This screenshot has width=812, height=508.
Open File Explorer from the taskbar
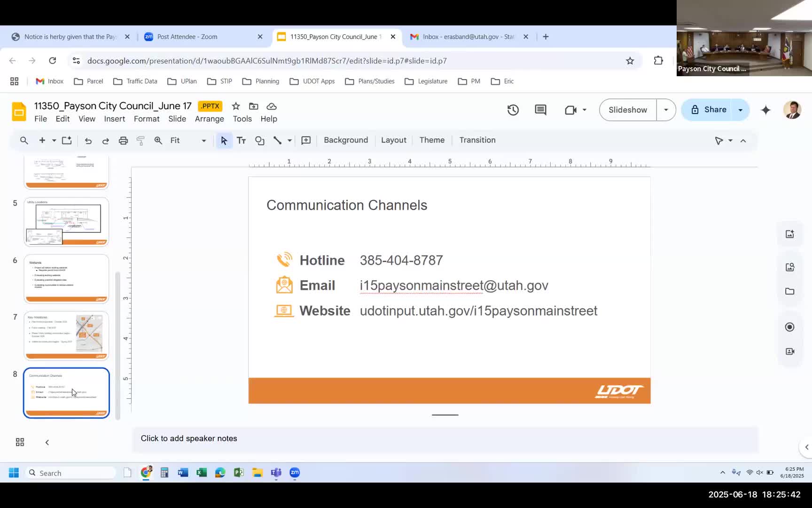tap(258, 473)
